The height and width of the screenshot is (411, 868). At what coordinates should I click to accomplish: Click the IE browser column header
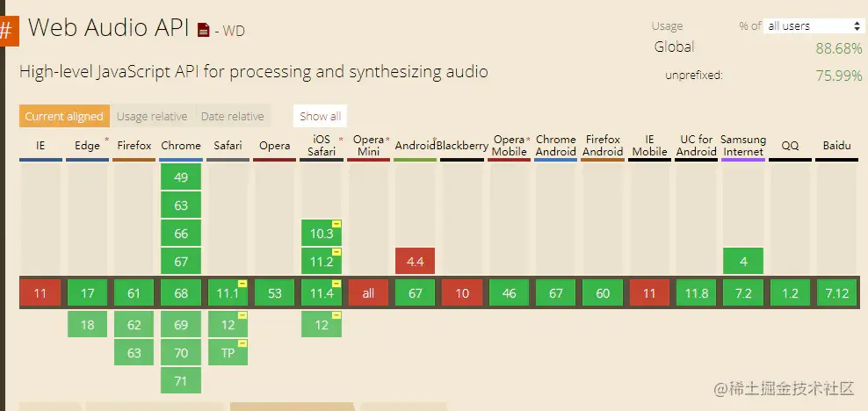[x=40, y=146]
